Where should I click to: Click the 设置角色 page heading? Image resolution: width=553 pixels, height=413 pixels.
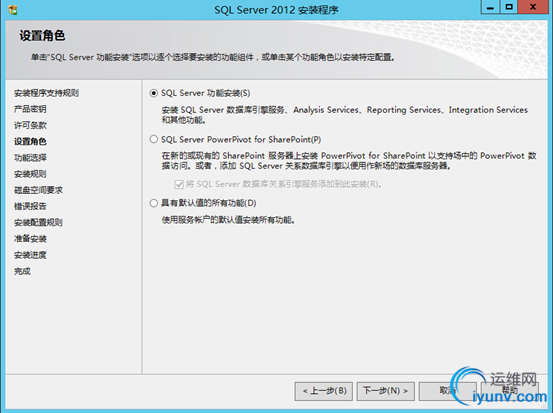(x=42, y=36)
